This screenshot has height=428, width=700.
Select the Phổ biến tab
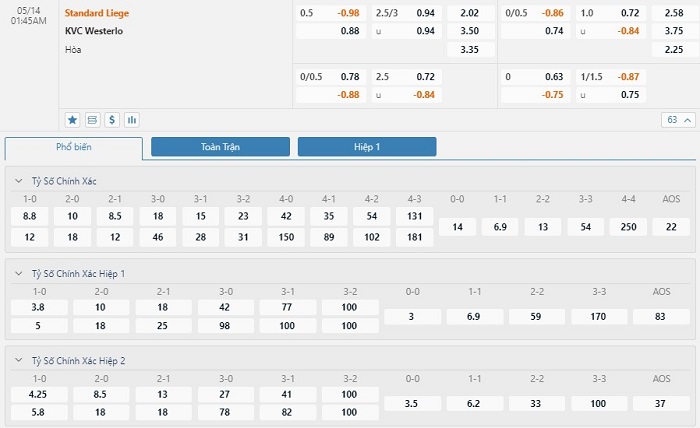tap(74, 147)
